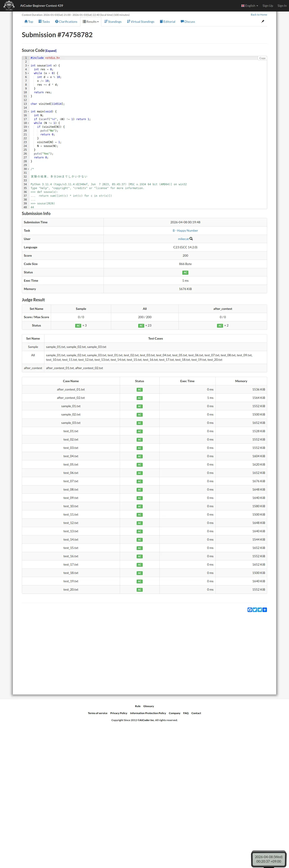289x868 pixels.
Task: Collapse the main function fold at line 15
Action: click(x=28, y=112)
